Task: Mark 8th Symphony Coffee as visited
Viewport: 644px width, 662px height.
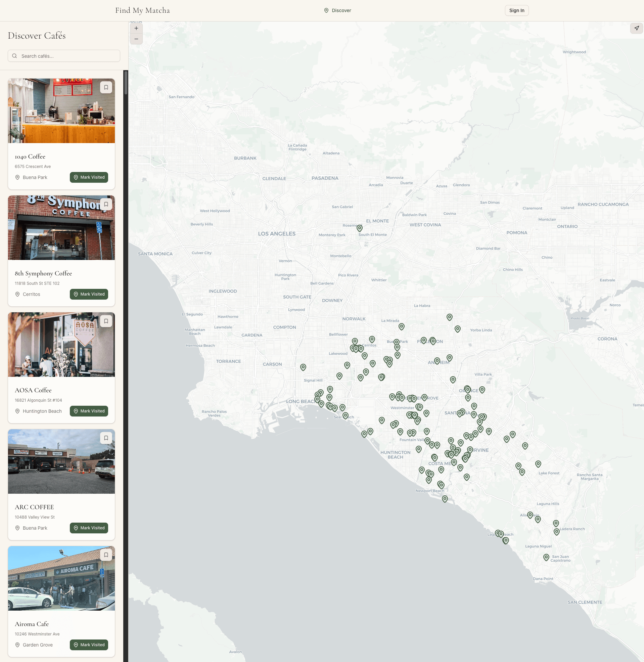Action: pyautogui.click(x=89, y=294)
